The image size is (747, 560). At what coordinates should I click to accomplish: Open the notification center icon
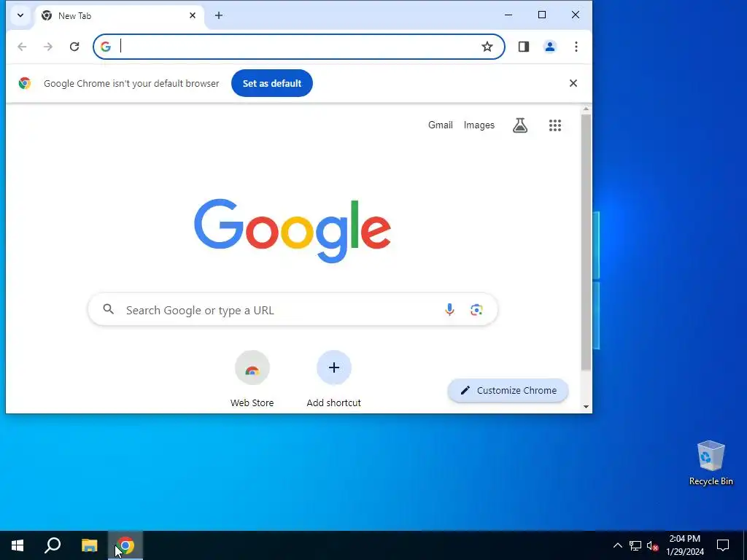point(723,545)
